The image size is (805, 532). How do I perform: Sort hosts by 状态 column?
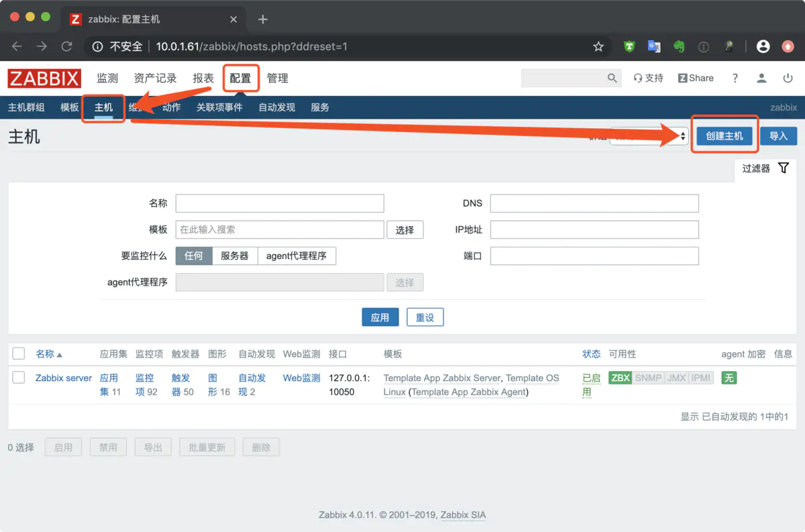pyautogui.click(x=591, y=354)
